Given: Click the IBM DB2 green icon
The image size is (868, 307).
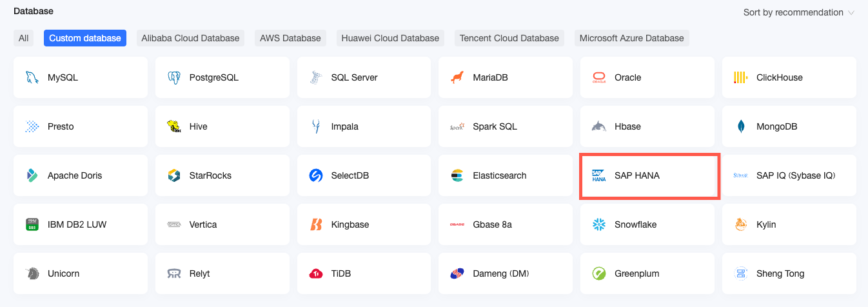Looking at the screenshot, I should 32,224.
